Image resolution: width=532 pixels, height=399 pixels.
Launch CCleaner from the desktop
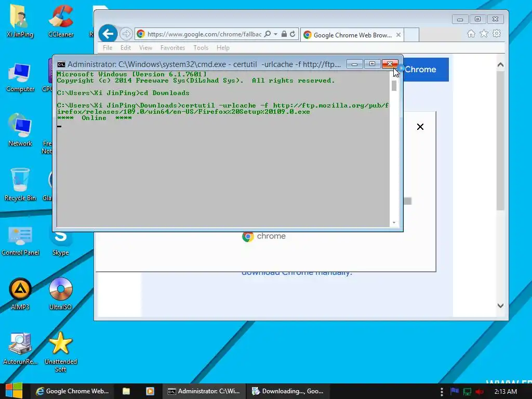(x=60, y=20)
